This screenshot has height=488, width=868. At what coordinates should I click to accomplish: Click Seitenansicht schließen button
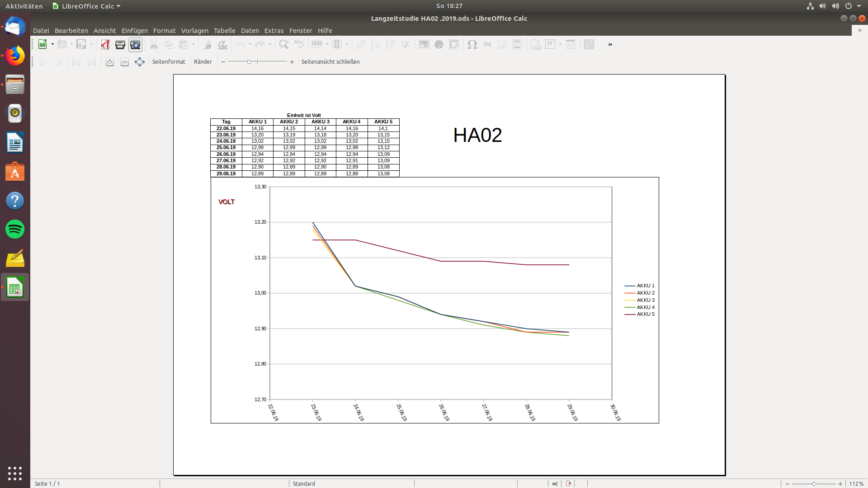tap(330, 62)
